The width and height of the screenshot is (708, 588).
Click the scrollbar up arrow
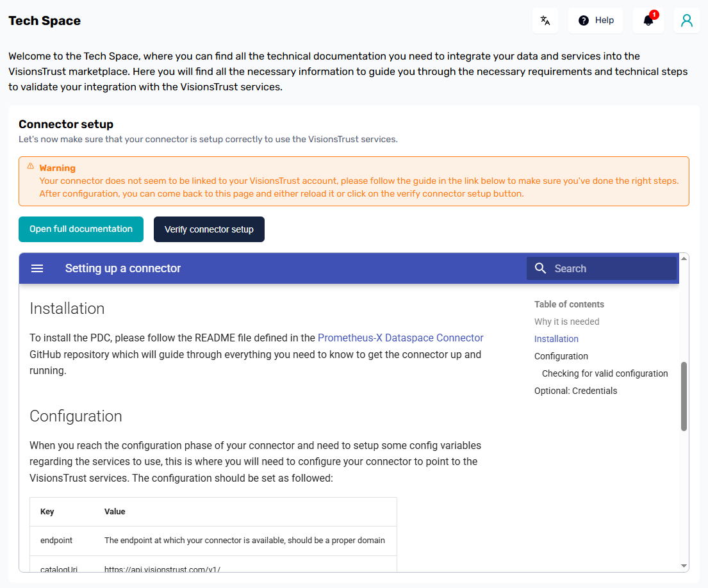(x=684, y=258)
